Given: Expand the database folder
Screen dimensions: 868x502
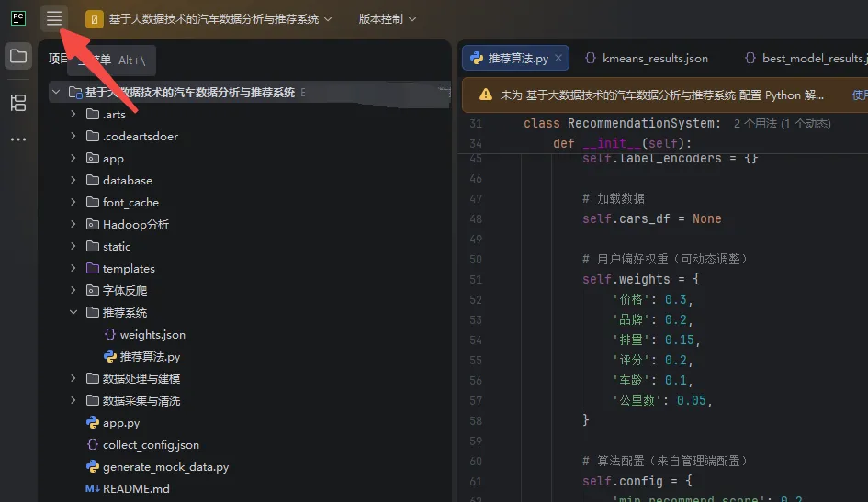Looking at the screenshot, I should 73,180.
